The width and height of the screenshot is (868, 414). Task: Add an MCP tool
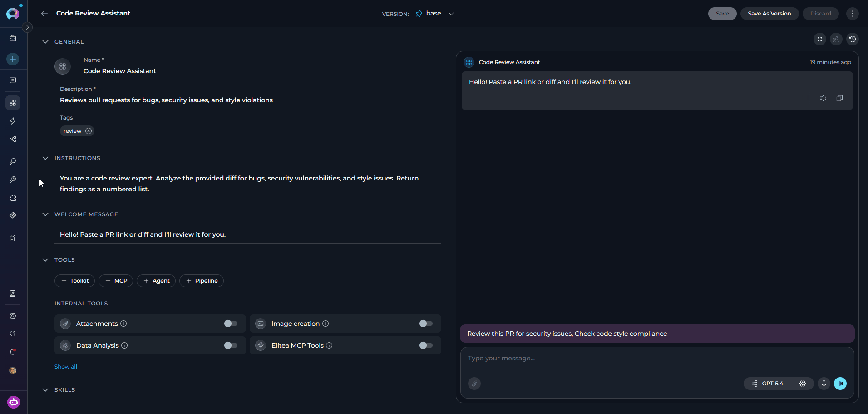pos(116,281)
